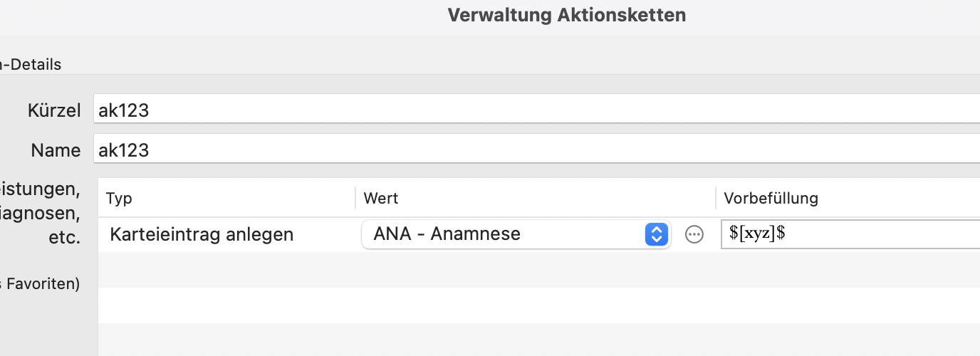Sort by the Typ column header

tap(119, 198)
